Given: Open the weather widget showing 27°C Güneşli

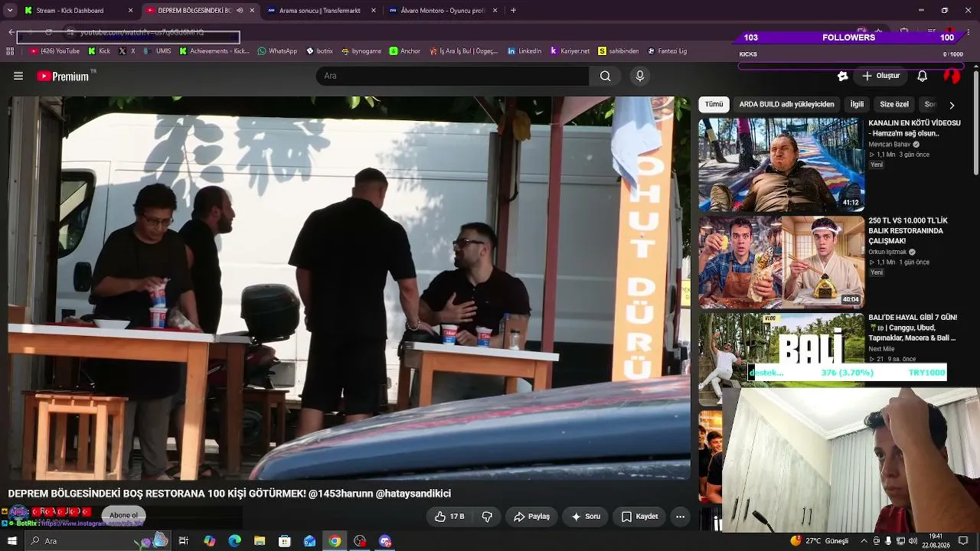Looking at the screenshot, I should [819, 541].
